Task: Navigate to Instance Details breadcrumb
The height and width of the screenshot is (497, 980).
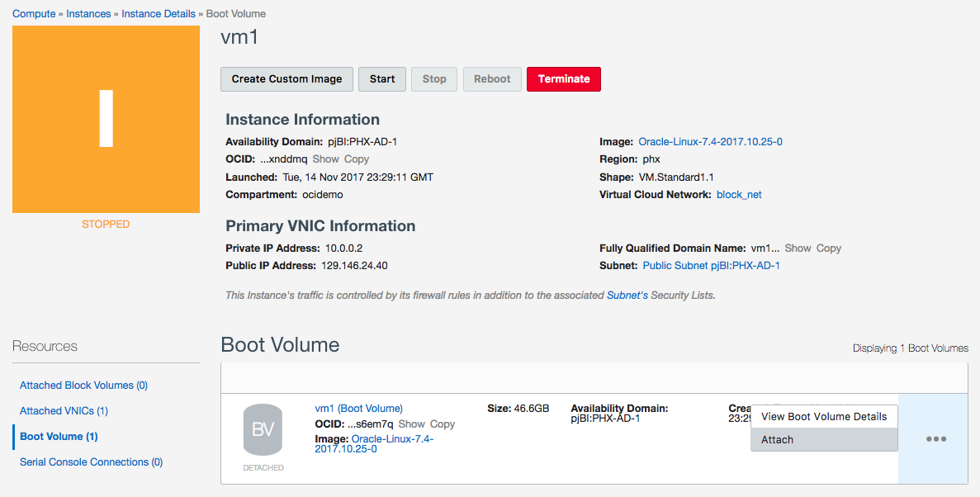Action: click(x=159, y=14)
